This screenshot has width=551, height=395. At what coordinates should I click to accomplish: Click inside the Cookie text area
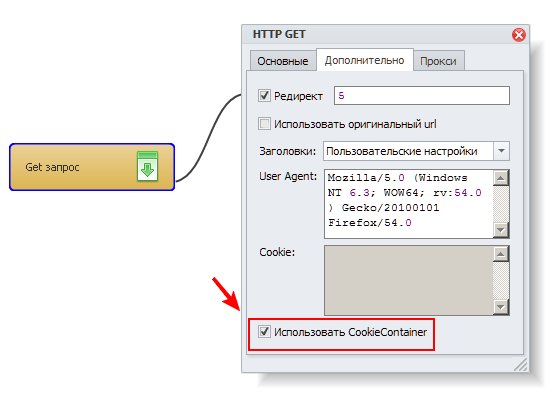(x=409, y=280)
